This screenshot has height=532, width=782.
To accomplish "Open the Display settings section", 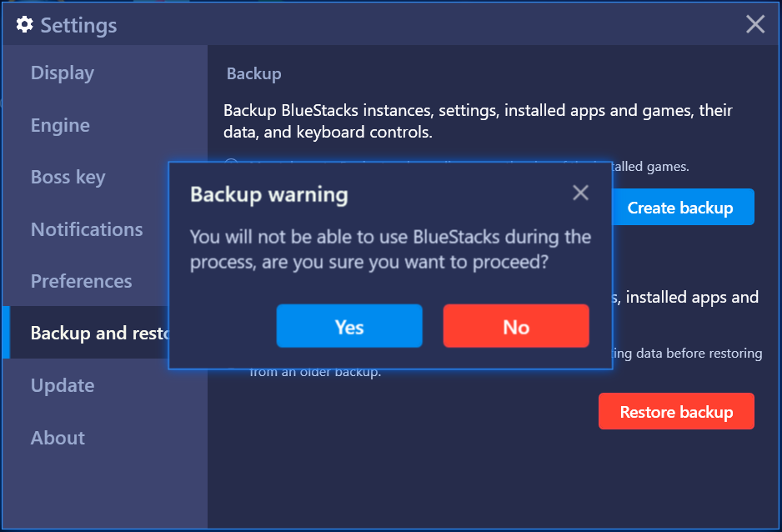I will (x=63, y=73).
